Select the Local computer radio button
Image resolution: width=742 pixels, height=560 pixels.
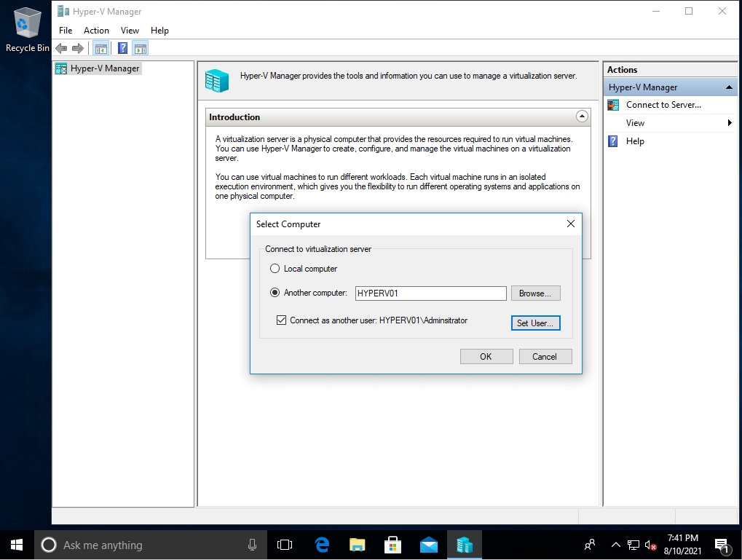(x=275, y=269)
